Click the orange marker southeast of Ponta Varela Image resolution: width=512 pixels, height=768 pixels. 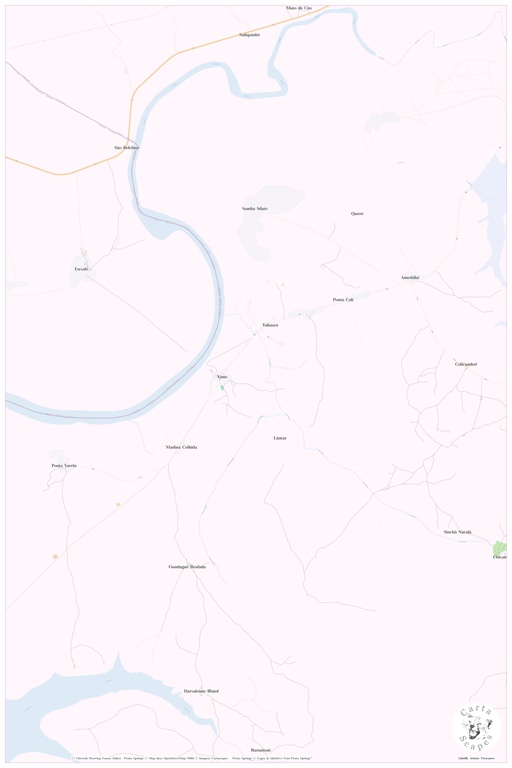118,504
